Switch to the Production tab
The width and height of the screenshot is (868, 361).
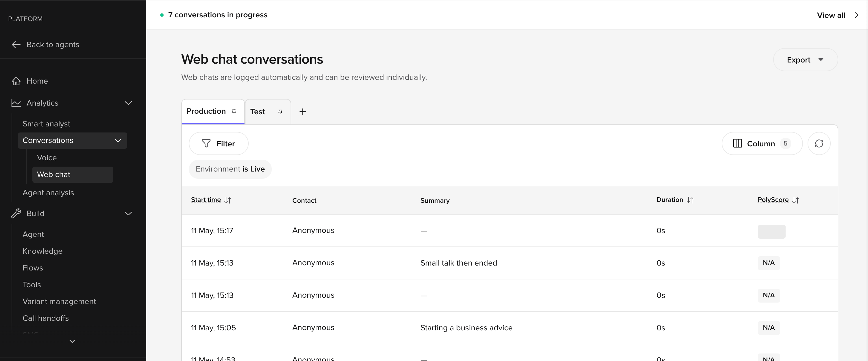coord(213,111)
